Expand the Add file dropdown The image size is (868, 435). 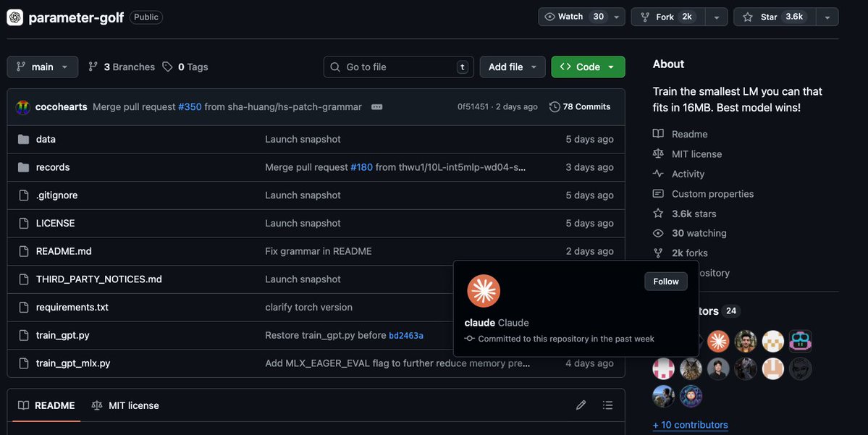[x=513, y=67]
